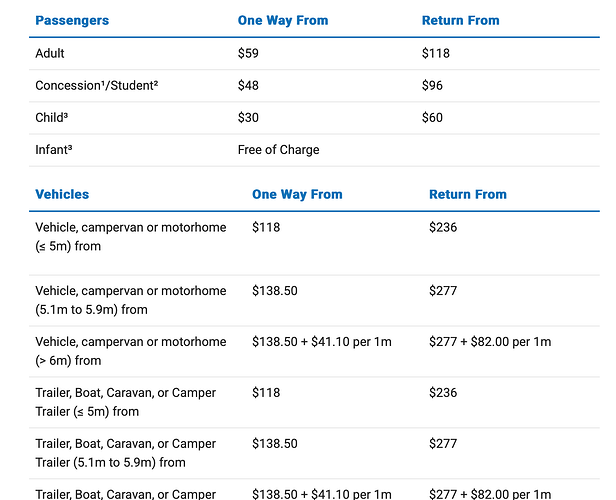Click Return From header in Vehicles table

[x=468, y=194]
